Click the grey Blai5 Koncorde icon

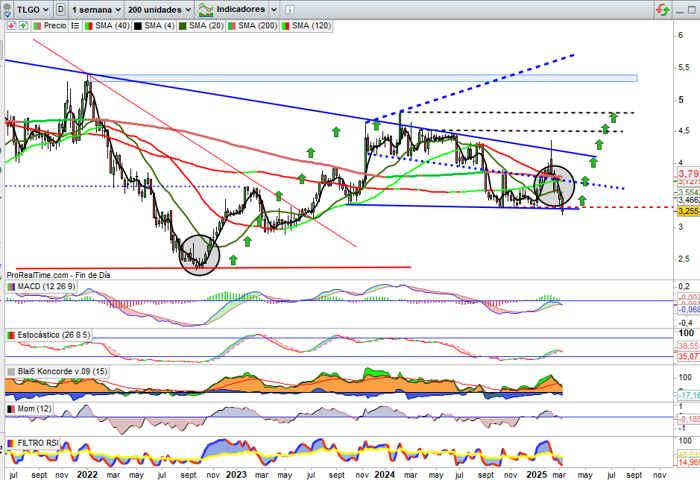tap(11, 372)
